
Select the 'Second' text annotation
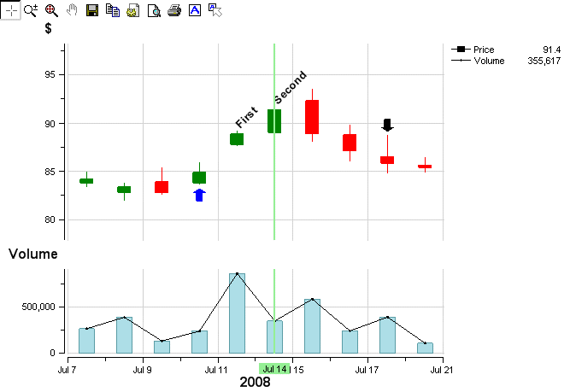pos(290,88)
